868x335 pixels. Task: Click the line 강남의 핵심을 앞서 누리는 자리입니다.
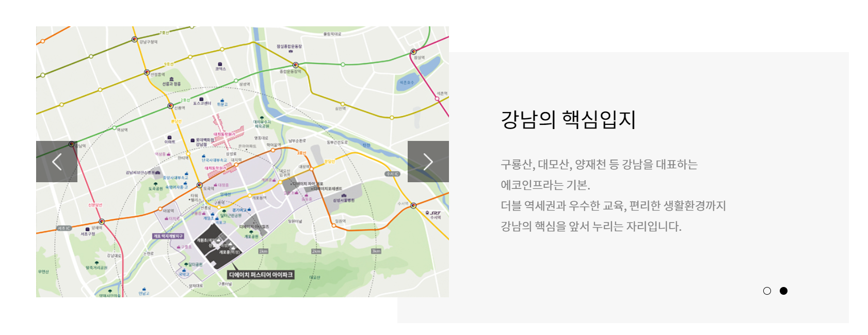pyautogui.click(x=591, y=226)
